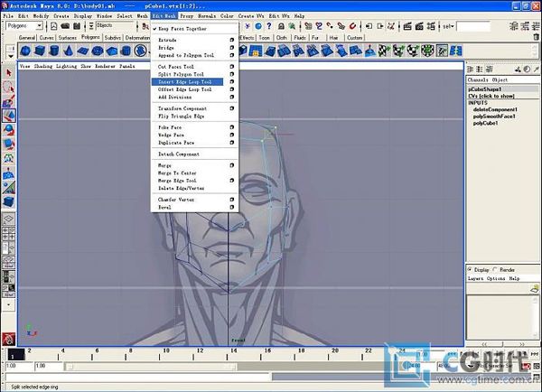This screenshot has height=392, width=542.
Task: Activate the Rotate tool
Action: 9,130
